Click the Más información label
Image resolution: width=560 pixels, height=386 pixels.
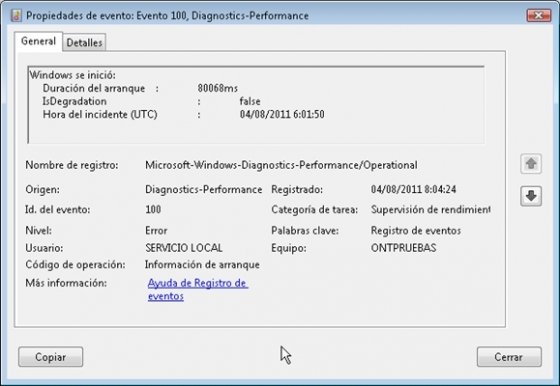[66, 283]
